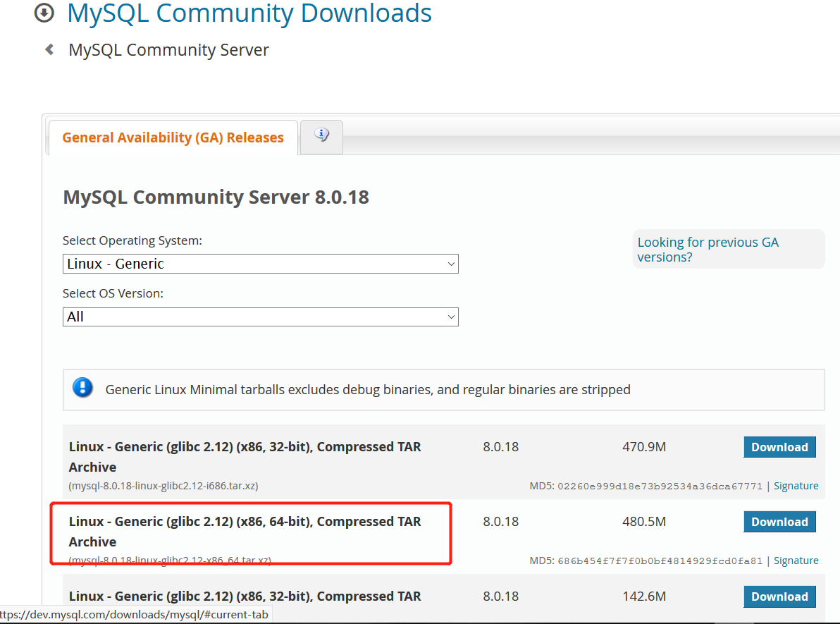Click the 142.6M file size
The height and width of the screenshot is (624, 840).
(644, 597)
